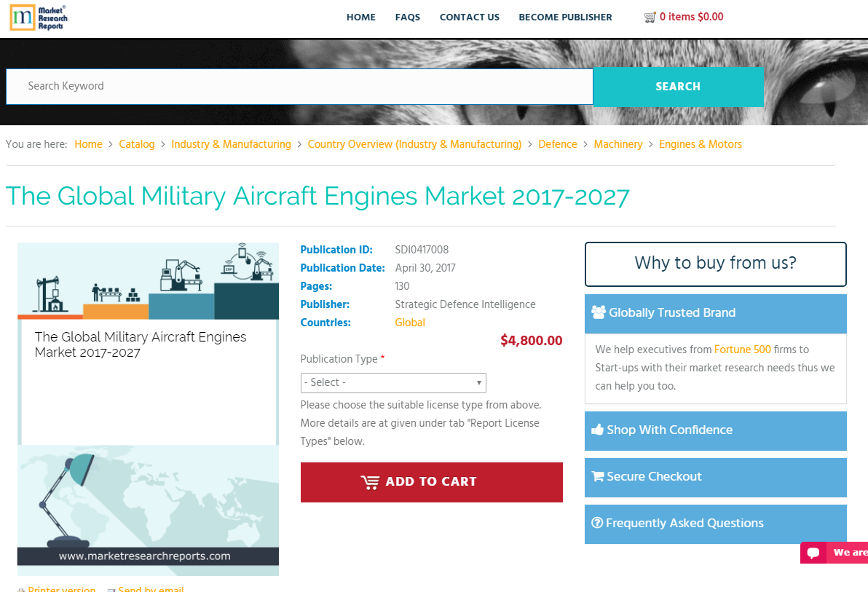This screenshot has height=592, width=868.
Task: Click the Market Research Reports logo
Action: coord(39,17)
